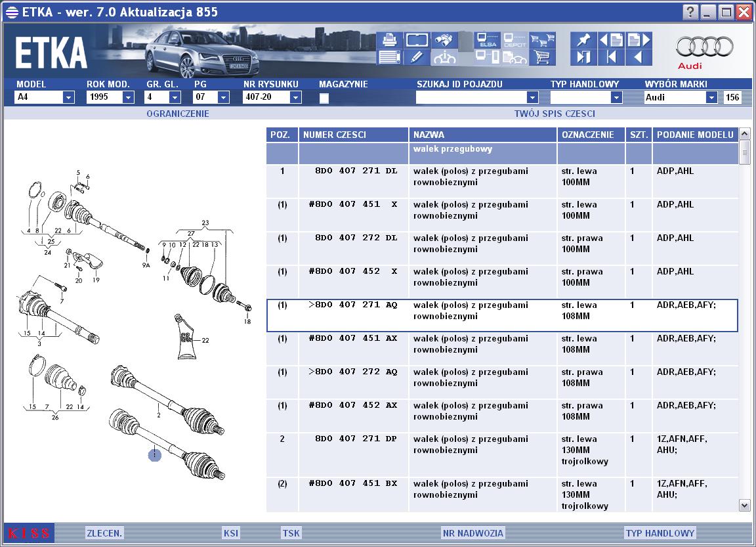Image resolution: width=756 pixels, height=547 pixels.
Task: Switch to the TWÓJ SPIS CZESCI tab
Action: click(x=555, y=114)
